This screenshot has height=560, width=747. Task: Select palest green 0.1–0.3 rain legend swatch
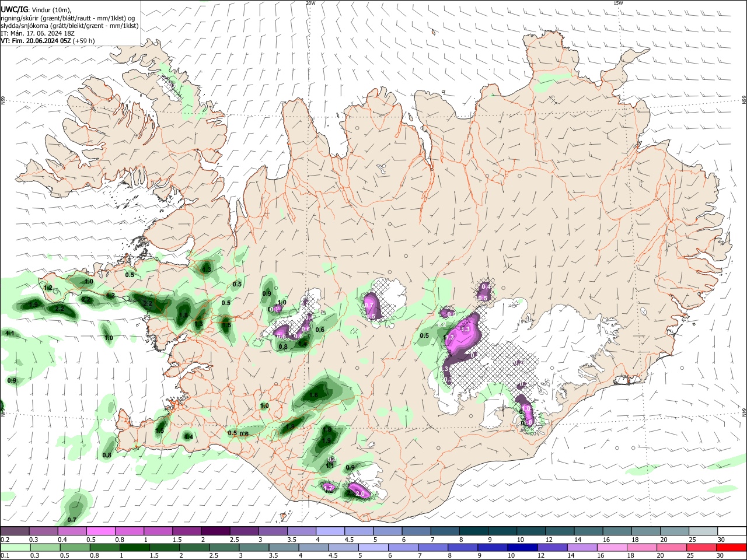tap(15, 547)
